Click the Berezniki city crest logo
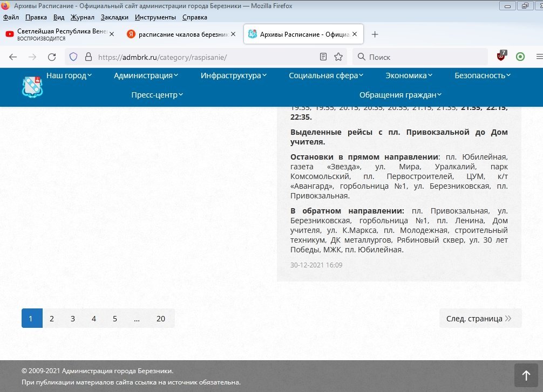 point(32,86)
